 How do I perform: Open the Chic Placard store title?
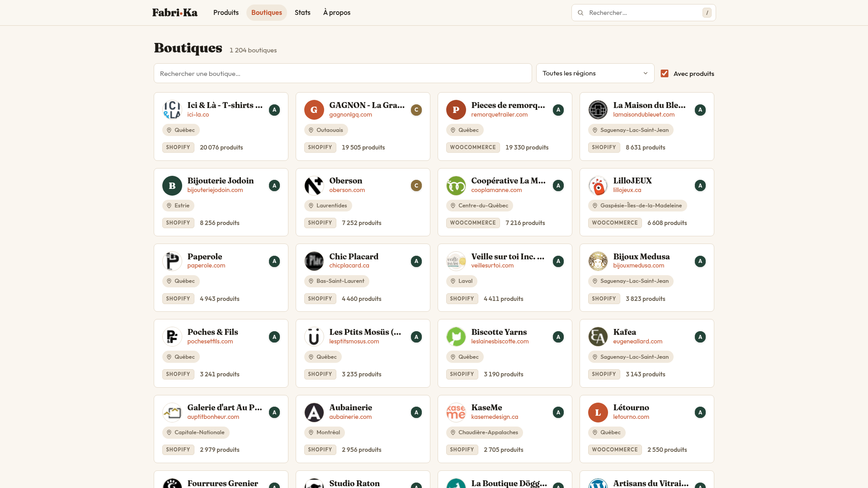tap(354, 257)
